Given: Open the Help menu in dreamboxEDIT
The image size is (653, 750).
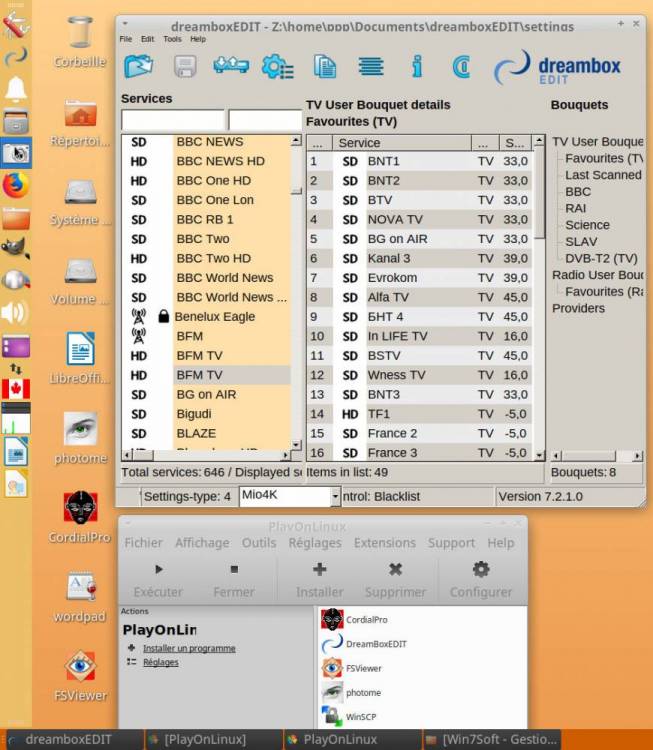Looking at the screenshot, I should (x=198, y=39).
